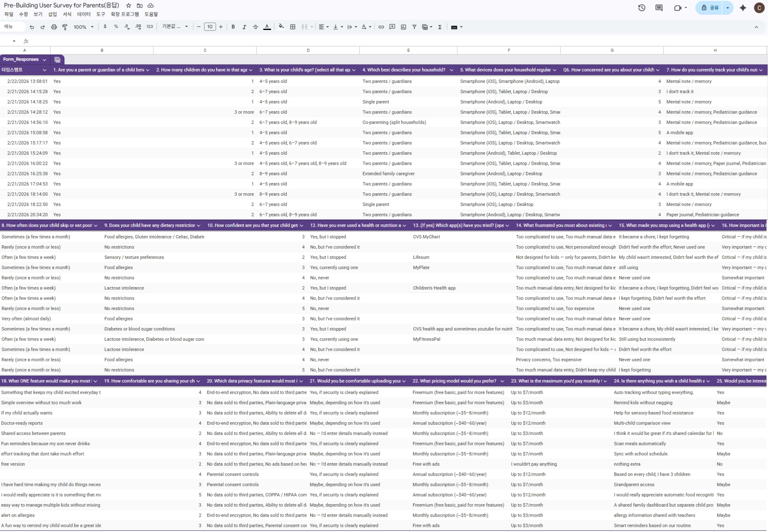Toggle italic formatting
The height and width of the screenshot is (532, 768).
pos(244,27)
